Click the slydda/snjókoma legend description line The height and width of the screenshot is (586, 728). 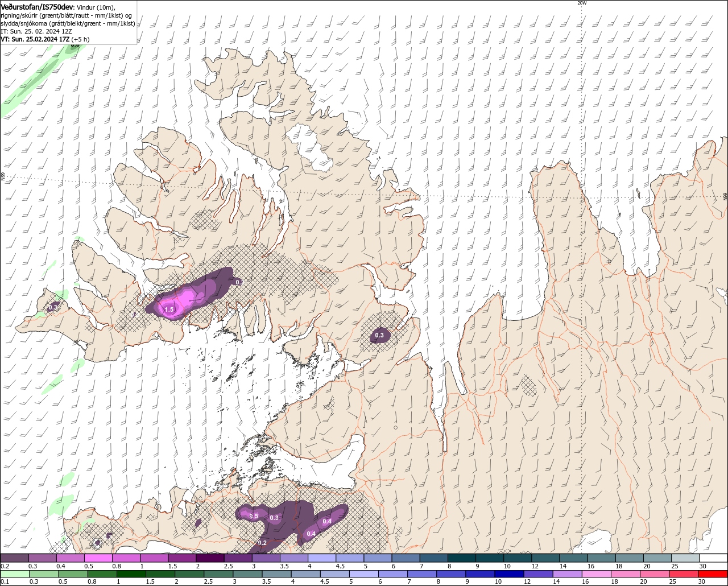[x=68, y=23]
